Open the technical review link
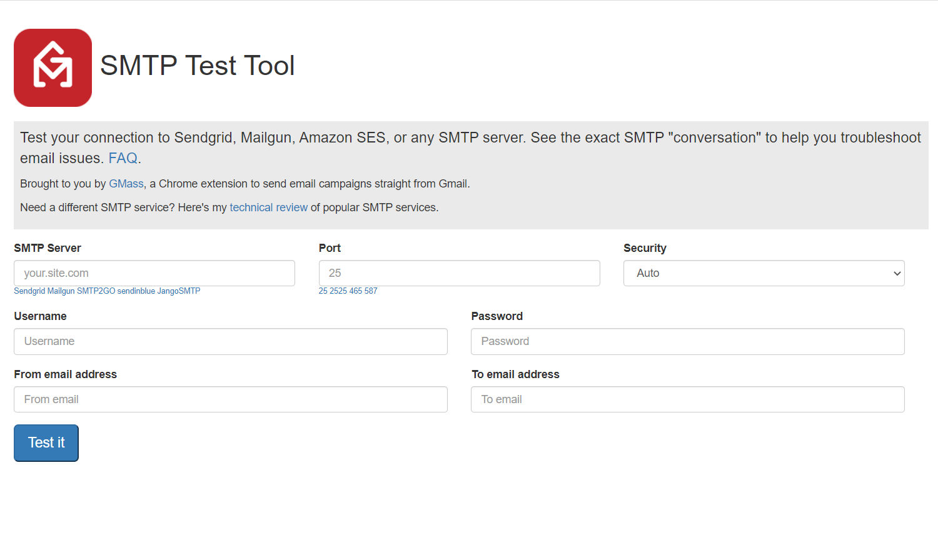Image resolution: width=938 pixels, height=560 pixels. [268, 207]
